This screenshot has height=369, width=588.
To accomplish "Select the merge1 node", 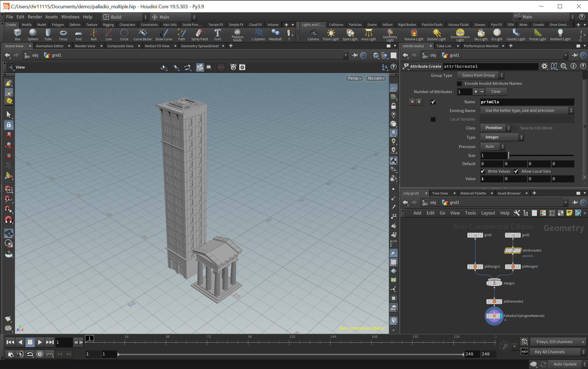I will [x=494, y=283].
